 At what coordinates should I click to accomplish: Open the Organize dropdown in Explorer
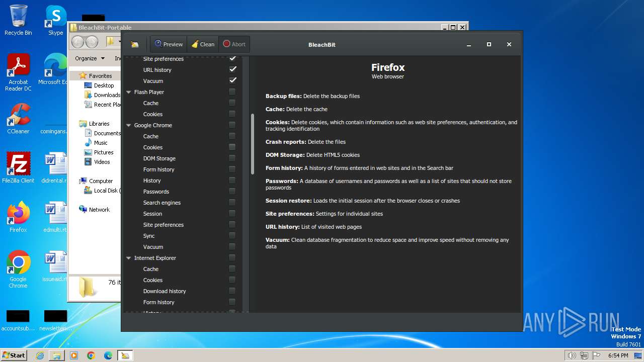click(x=90, y=58)
